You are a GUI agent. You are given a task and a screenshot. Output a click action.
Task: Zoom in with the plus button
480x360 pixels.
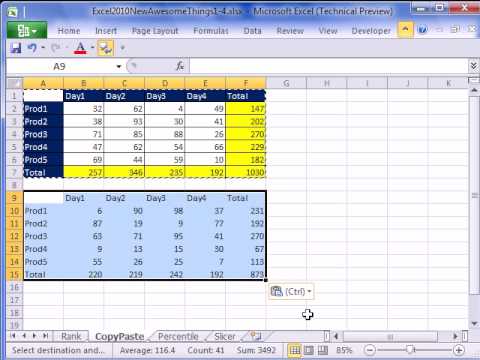pyautogui.click(x=459, y=350)
